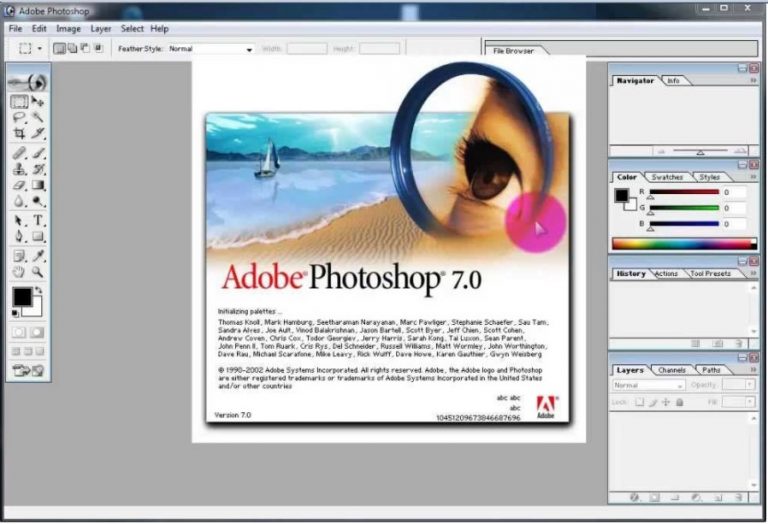The height and width of the screenshot is (524, 768).
Task: Choose Intersect with selection mode
Action: pyautogui.click(x=98, y=48)
